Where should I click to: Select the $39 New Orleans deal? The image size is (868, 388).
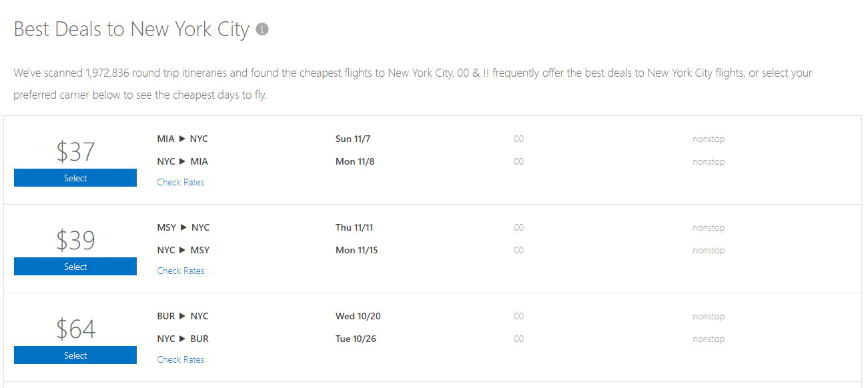click(75, 267)
